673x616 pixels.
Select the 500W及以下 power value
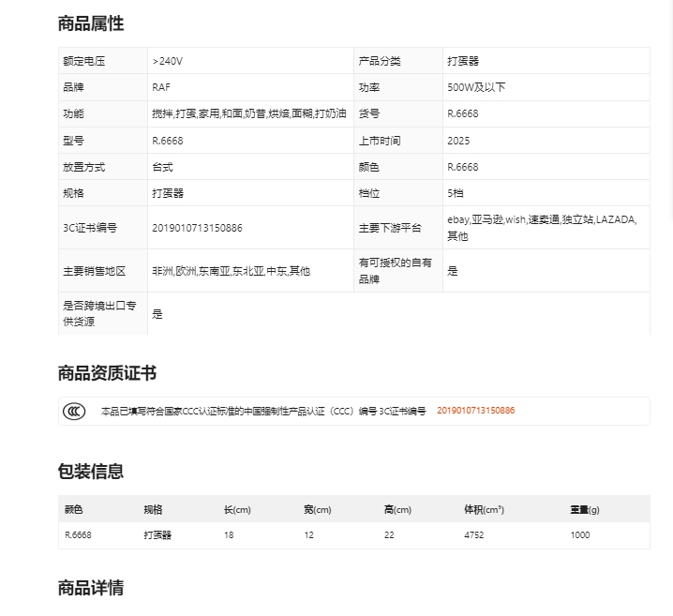476,87
